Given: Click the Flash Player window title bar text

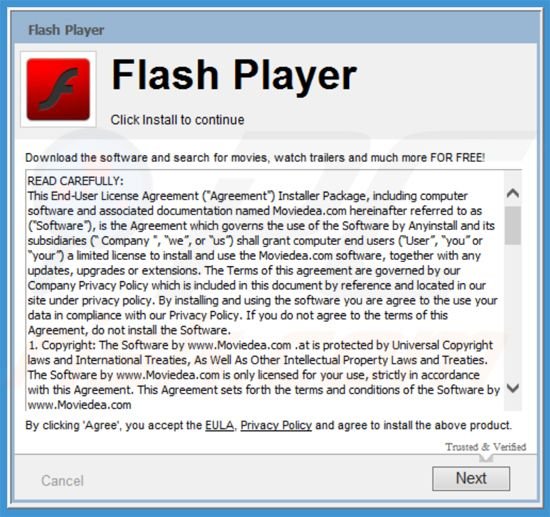Looking at the screenshot, I should pyautogui.click(x=66, y=30).
